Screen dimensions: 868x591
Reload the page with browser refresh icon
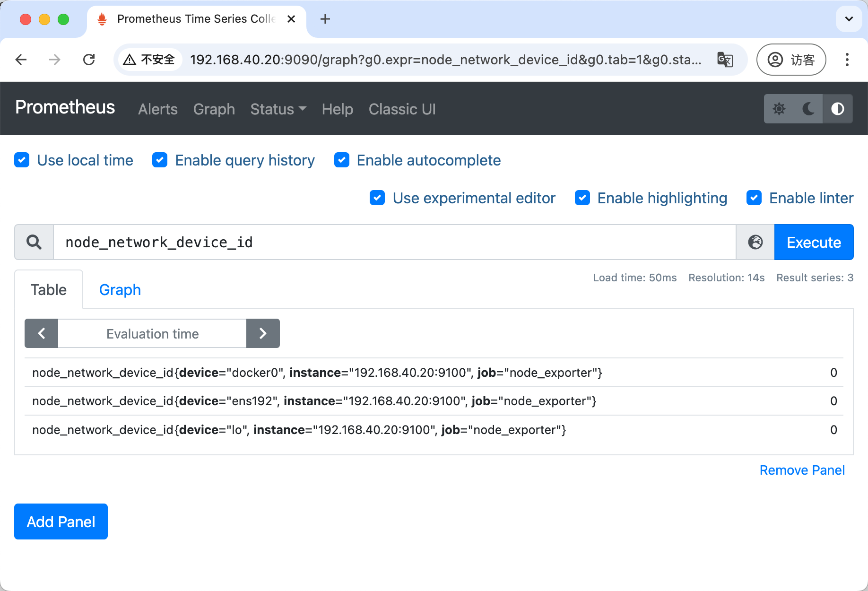(89, 60)
